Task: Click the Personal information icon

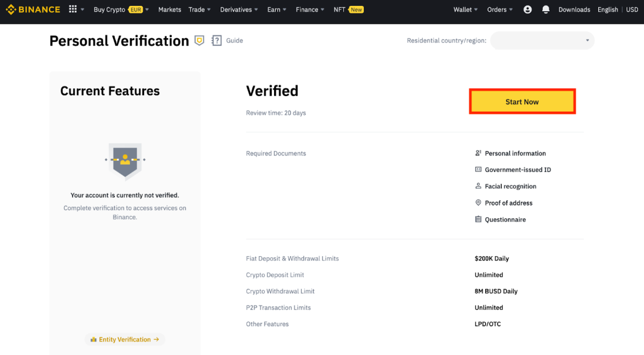Action: click(478, 153)
